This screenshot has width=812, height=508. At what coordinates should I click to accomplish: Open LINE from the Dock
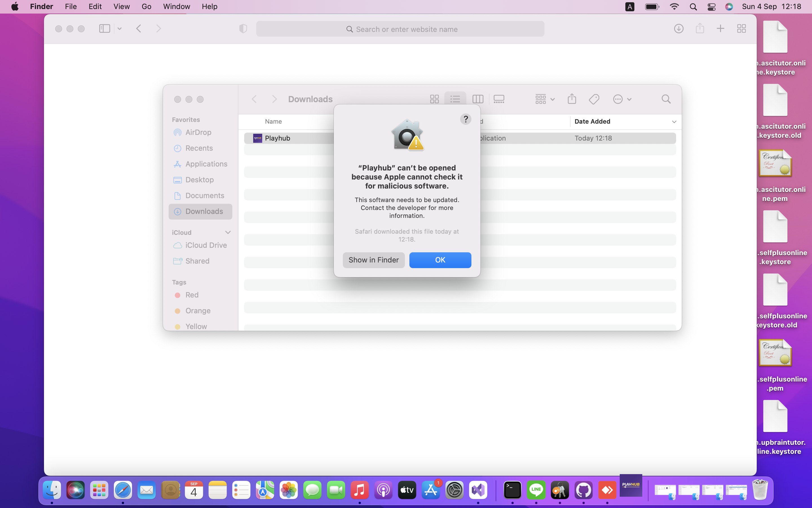536,490
